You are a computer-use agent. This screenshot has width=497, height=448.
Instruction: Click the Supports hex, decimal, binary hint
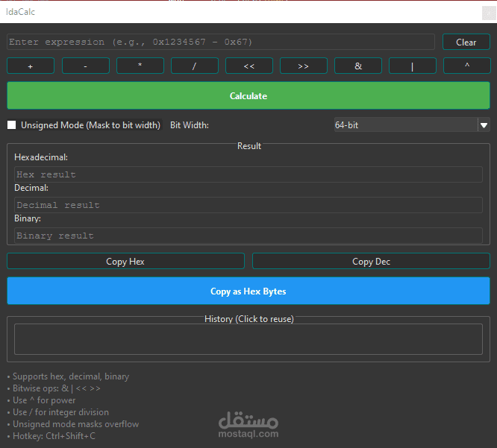68,376
